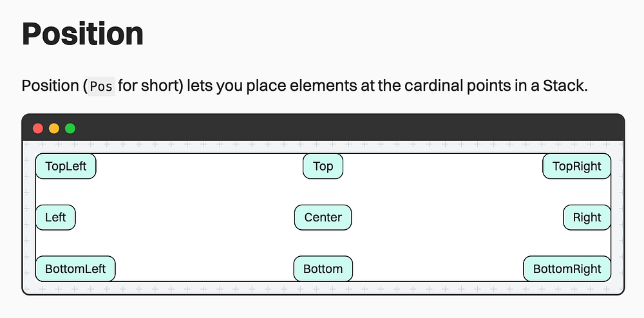Click the TopLeft badge
This screenshot has height=318, width=644.
(66, 166)
